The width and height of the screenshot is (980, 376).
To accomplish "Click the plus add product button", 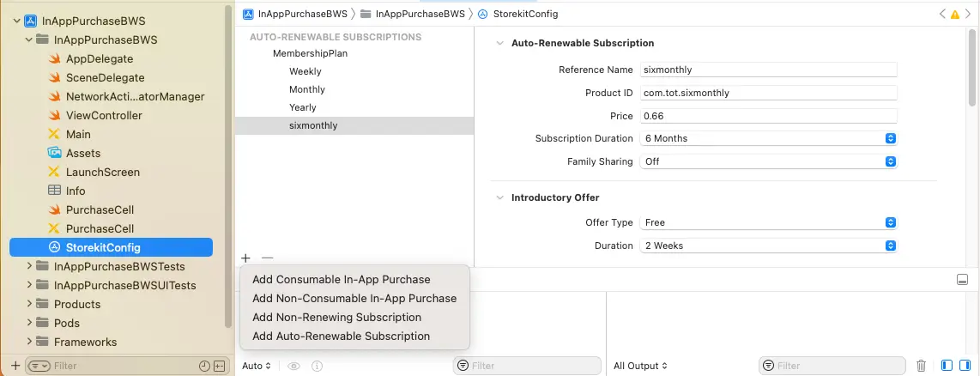I will pyautogui.click(x=245, y=258).
